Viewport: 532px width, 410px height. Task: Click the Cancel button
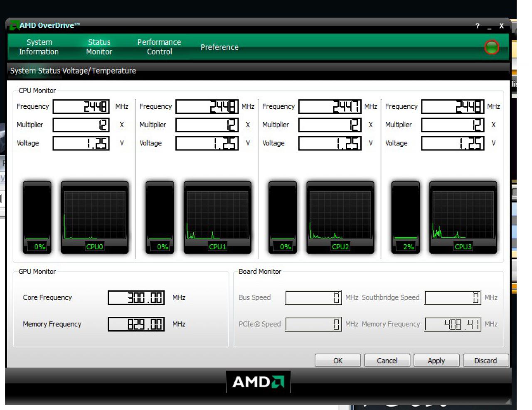tap(387, 361)
